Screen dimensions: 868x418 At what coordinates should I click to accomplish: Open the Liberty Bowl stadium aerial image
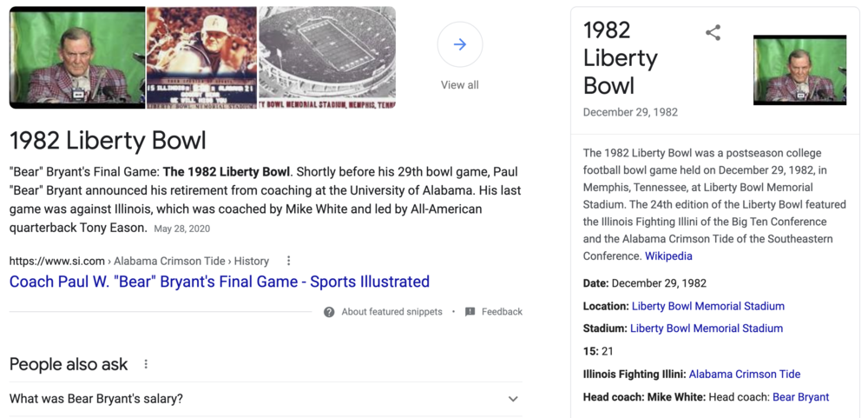[327, 57]
